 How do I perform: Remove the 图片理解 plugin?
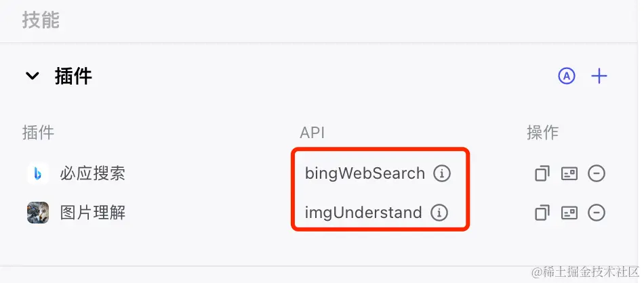click(597, 213)
